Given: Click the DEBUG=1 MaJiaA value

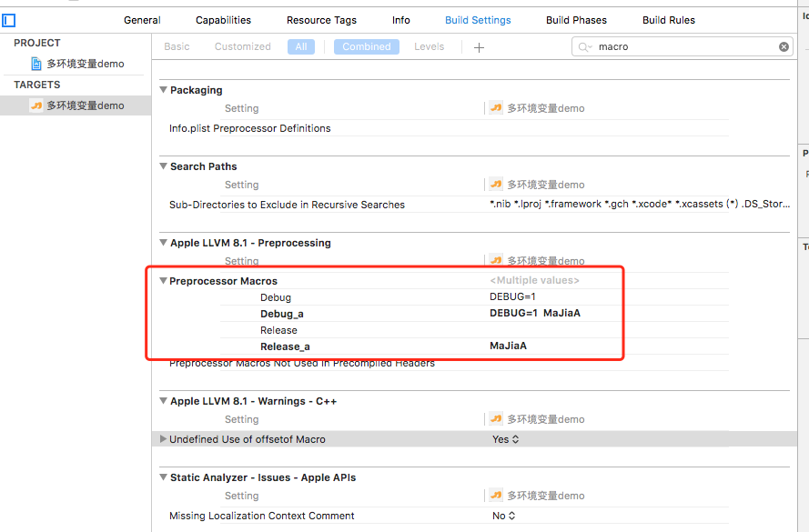Looking at the screenshot, I should [535, 313].
